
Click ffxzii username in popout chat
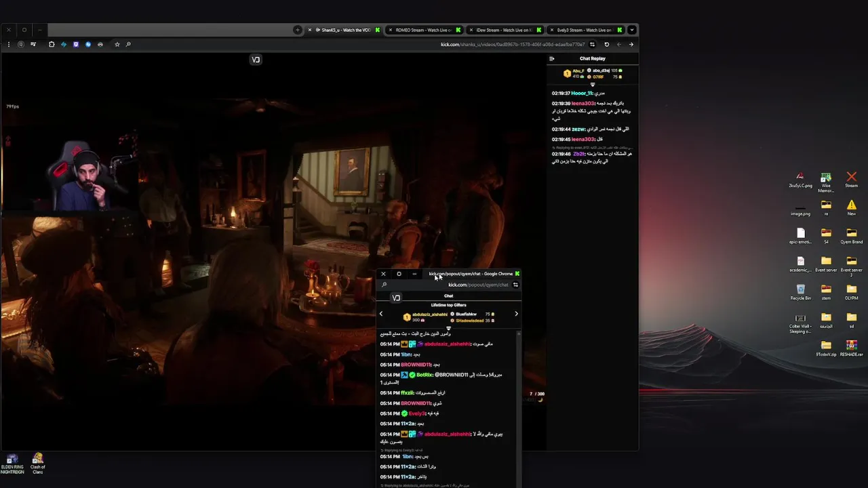[x=407, y=393]
